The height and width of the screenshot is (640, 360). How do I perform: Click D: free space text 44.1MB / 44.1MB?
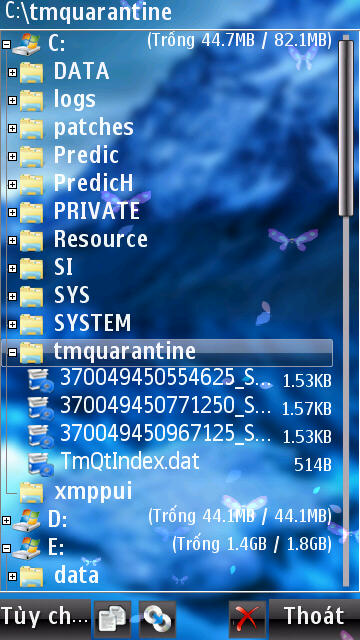pos(240,517)
